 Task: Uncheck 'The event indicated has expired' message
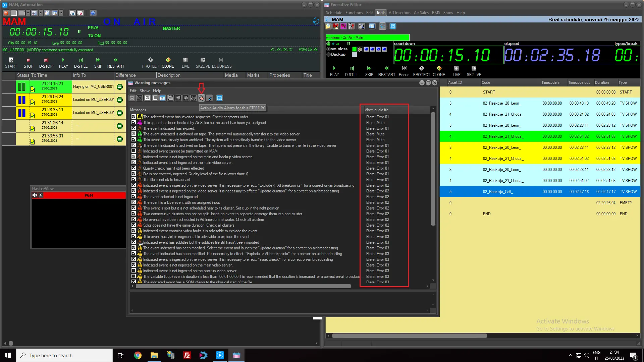tap(133, 128)
